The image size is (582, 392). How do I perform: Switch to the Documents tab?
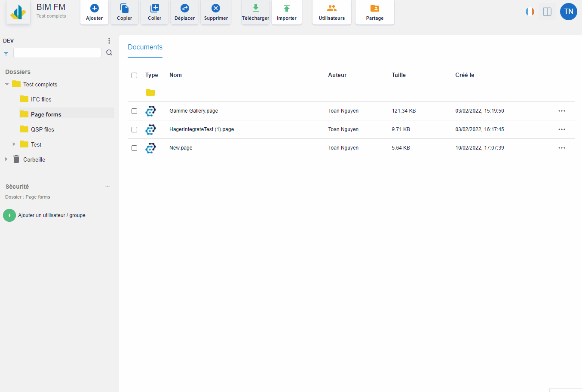(145, 47)
